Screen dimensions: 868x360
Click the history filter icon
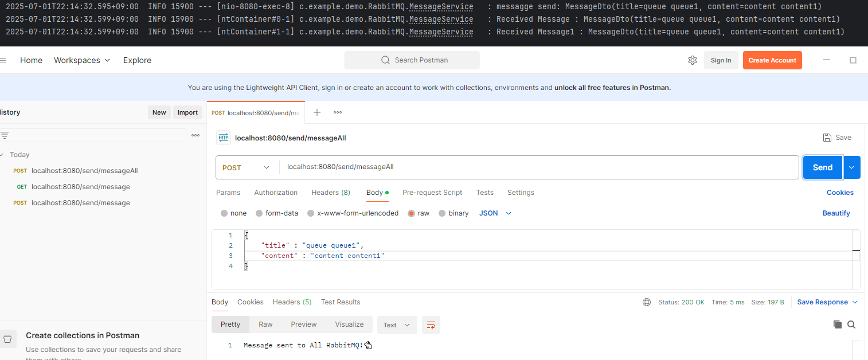tap(5, 135)
